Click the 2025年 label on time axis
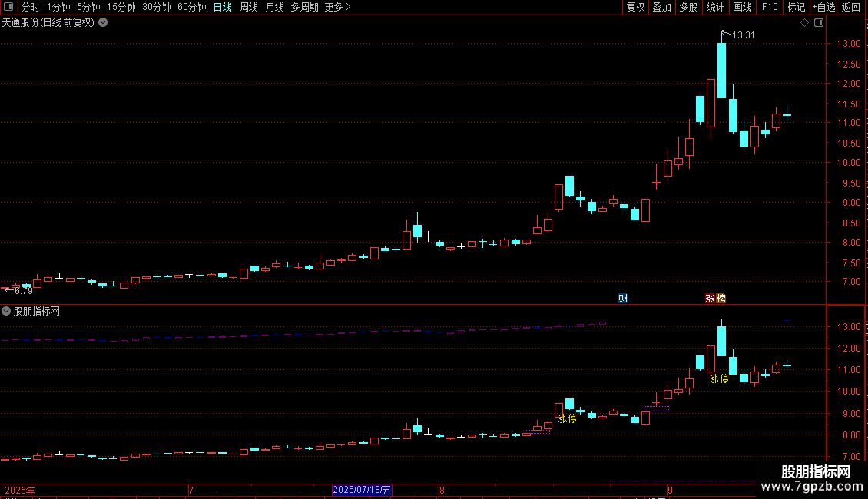The image size is (868, 499). 20,490
